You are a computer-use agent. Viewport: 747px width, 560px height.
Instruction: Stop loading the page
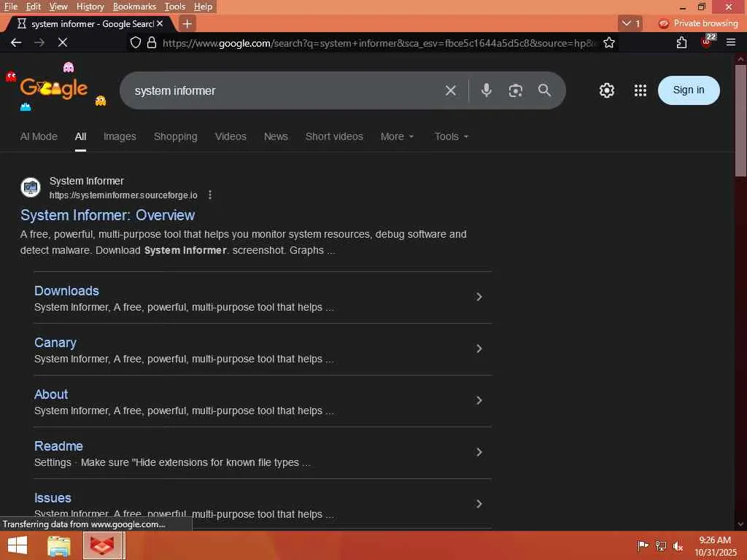click(63, 42)
